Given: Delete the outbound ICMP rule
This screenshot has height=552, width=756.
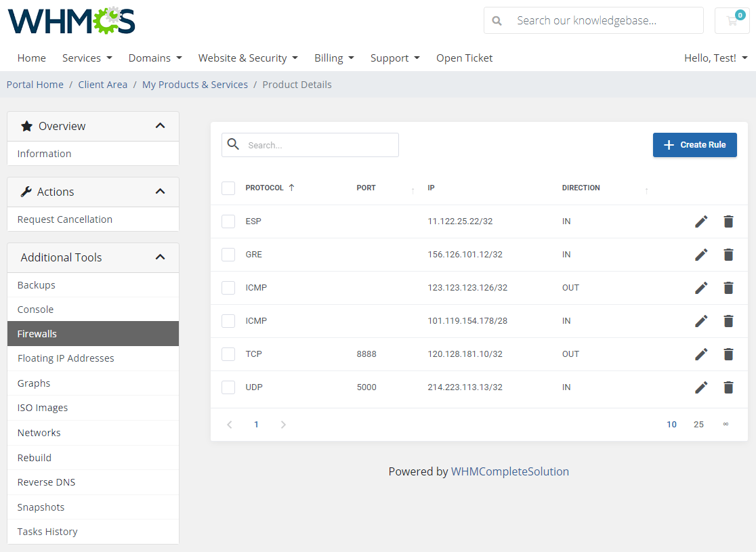Looking at the screenshot, I should tap(728, 288).
